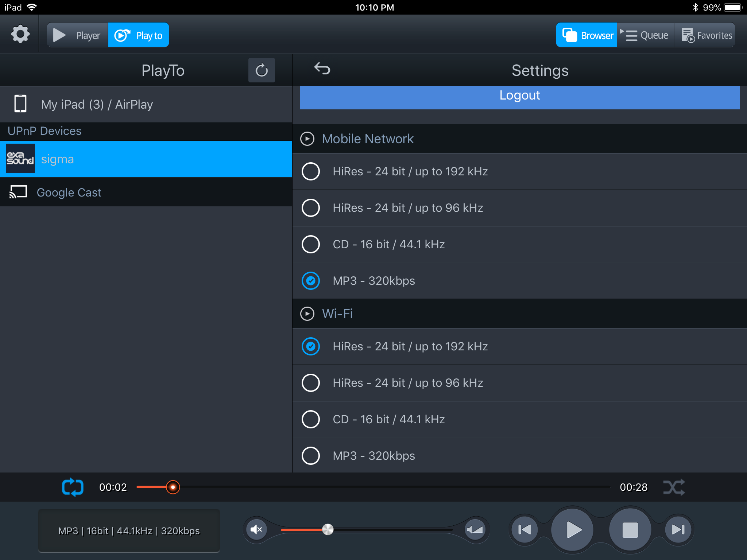
Task: Go back using the return arrow
Action: click(x=322, y=69)
